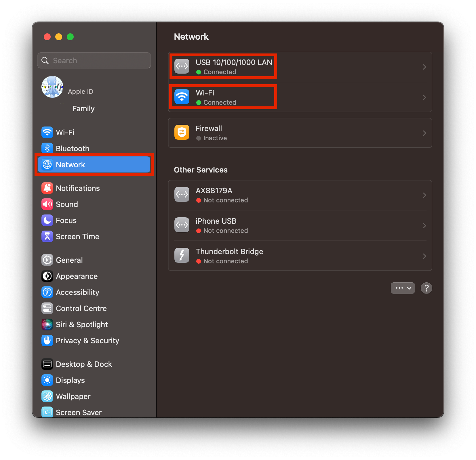This screenshot has height=460, width=476.
Task: Open the ellipsis actions dropdown menu
Action: [403, 288]
